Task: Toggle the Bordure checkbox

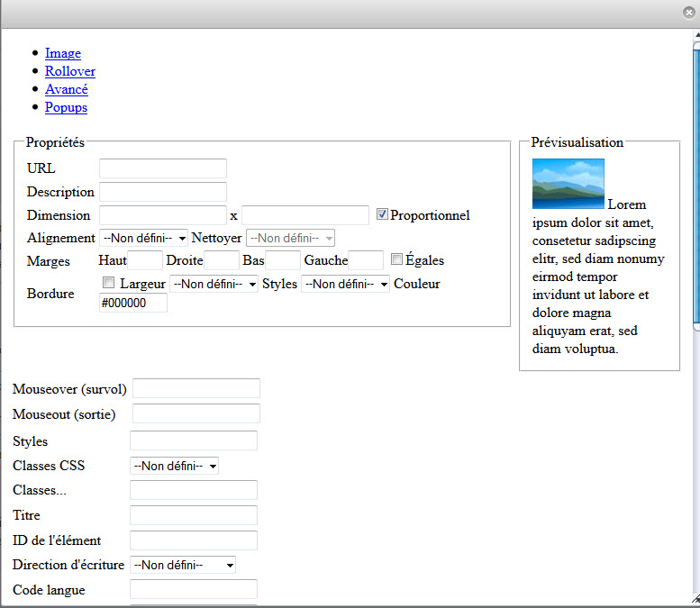Action: (108, 283)
